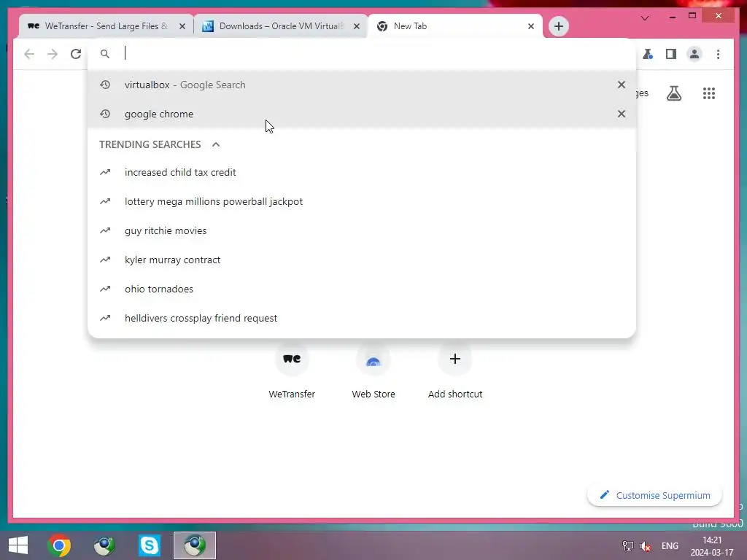The width and height of the screenshot is (747, 560).
Task: Choose 'helldivers crossplay friend request' search
Action: coord(362,318)
